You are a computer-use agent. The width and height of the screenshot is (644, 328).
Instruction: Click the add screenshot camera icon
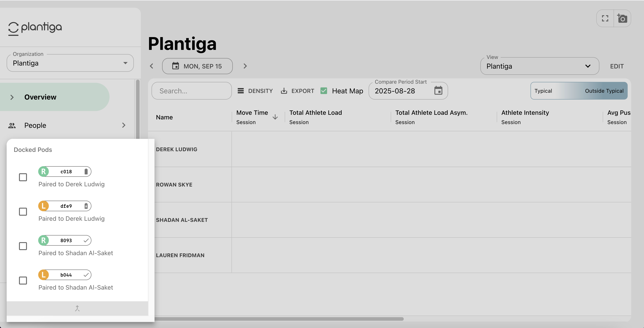click(x=622, y=18)
